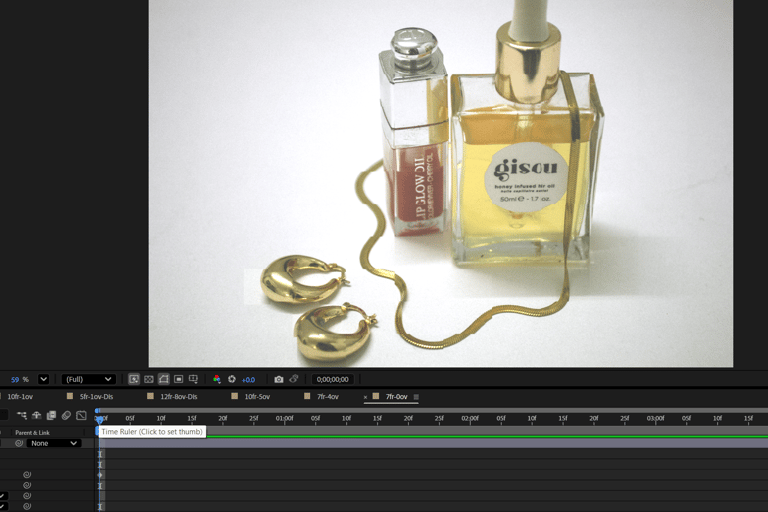Open the Composition Mini-Flowchart icon

22,415
